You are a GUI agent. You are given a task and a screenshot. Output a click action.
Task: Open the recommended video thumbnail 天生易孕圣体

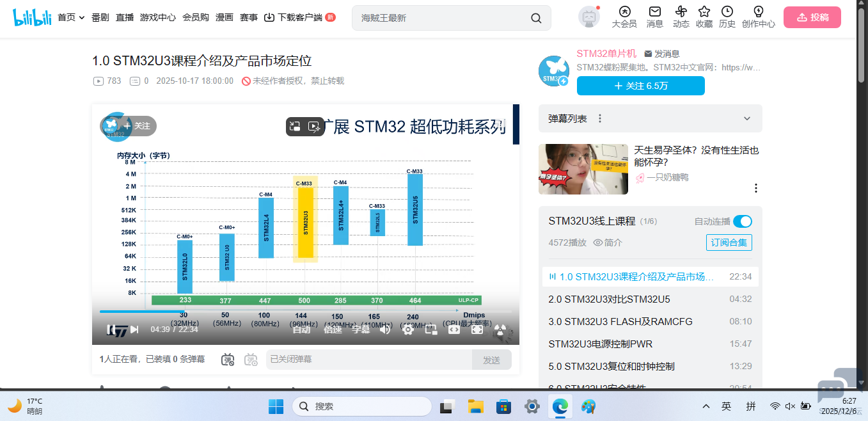point(583,169)
